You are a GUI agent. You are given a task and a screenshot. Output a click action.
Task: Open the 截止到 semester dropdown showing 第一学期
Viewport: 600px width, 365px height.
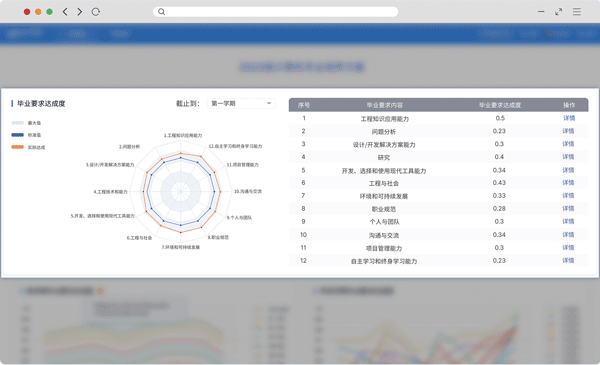pos(241,103)
